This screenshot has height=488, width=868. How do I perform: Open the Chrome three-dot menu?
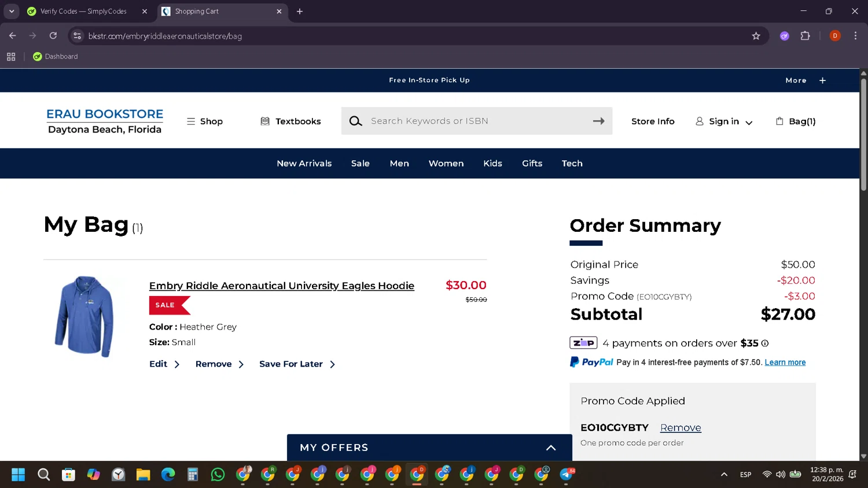pyautogui.click(x=855, y=36)
